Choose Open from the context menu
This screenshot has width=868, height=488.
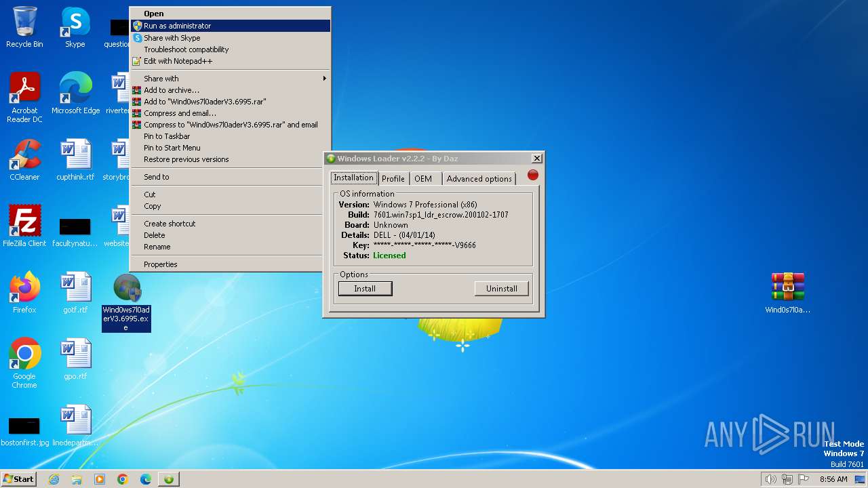[x=231, y=14]
